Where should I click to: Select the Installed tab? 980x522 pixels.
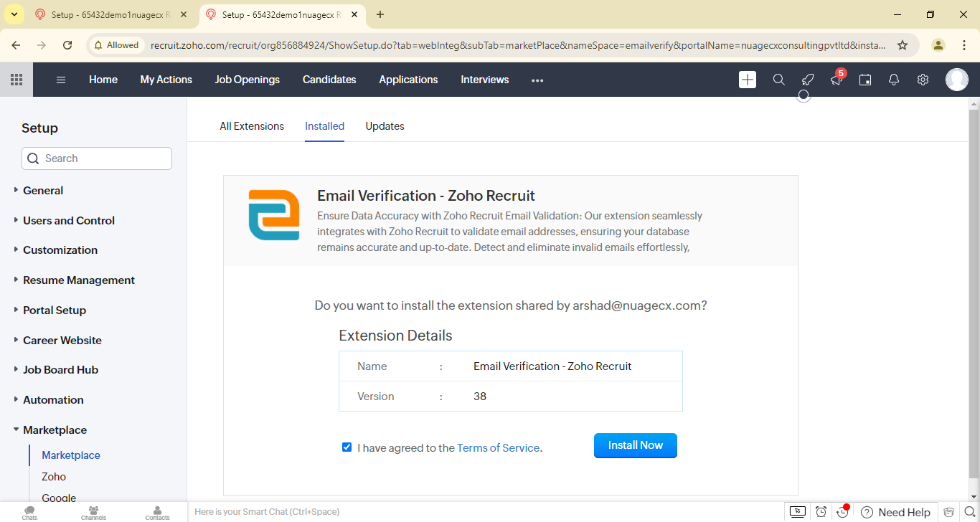click(x=324, y=126)
